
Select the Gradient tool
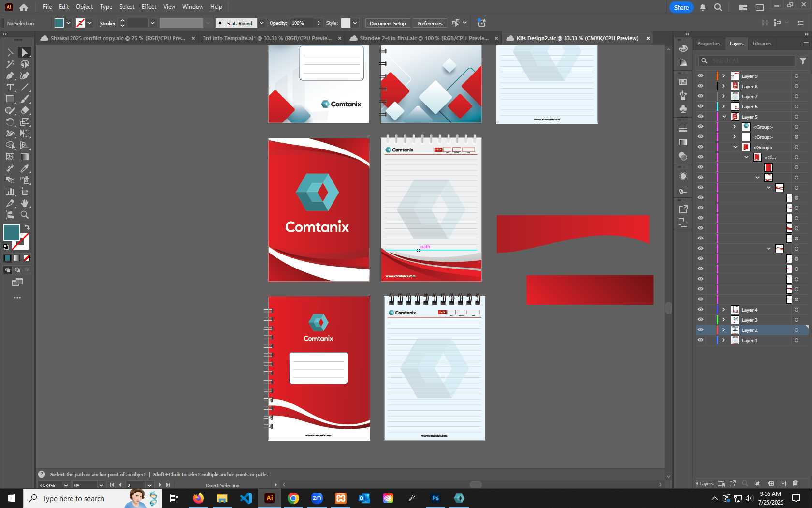(25, 157)
